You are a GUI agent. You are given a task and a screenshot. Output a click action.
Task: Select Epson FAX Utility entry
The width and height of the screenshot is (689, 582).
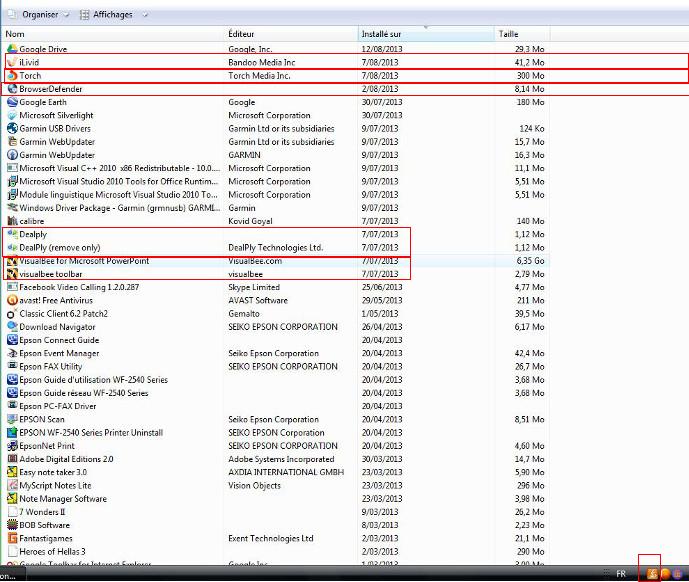(276, 366)
